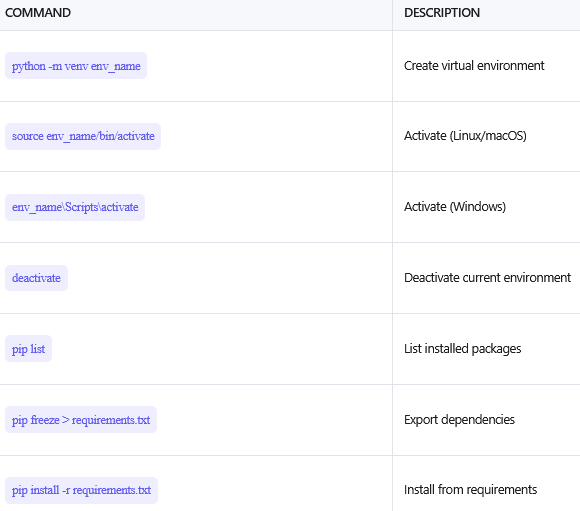Image resolution: width=580 pixels, height=511 pixels.
Task: Select the 'pip freeze > requirements.txt' command
Action: [81, 420]
